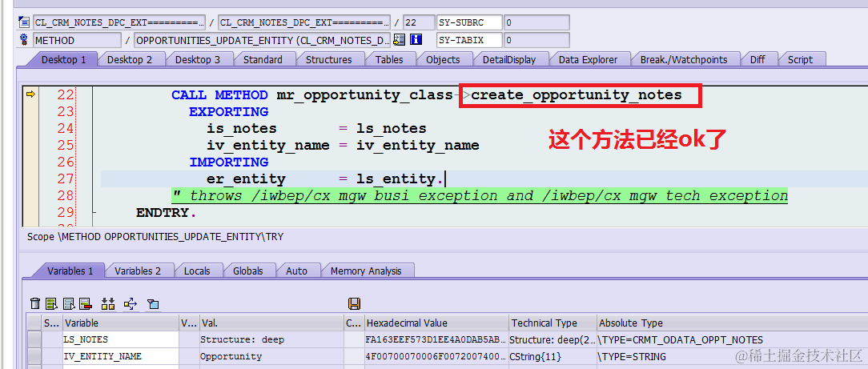The height and width of the screenshot is (369, 868).
Task: Click the SY-SUBRC variable name field
Action: point(469,22)
